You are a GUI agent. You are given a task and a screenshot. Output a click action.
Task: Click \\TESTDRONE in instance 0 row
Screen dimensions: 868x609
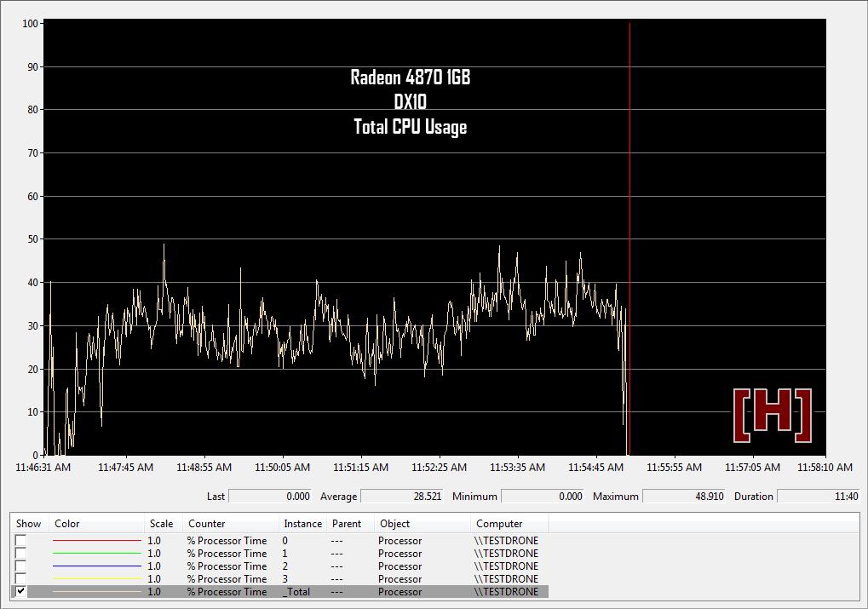pyautogui.click(x=506, y=540)
